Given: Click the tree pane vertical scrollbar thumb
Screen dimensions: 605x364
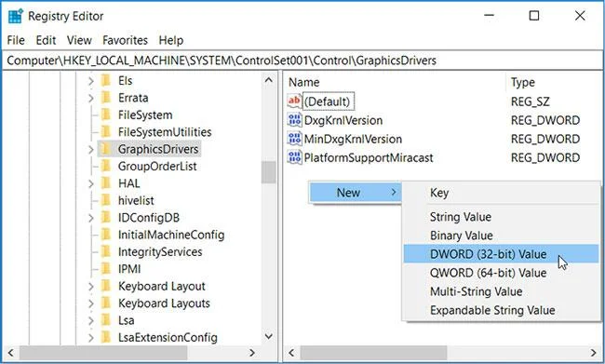Looking at the screenshot, I should click(x=269, y=172).
